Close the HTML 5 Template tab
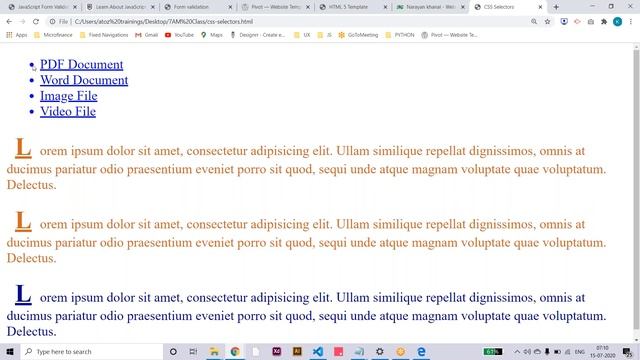Screen dimensions: 640x360 (385, 7)
